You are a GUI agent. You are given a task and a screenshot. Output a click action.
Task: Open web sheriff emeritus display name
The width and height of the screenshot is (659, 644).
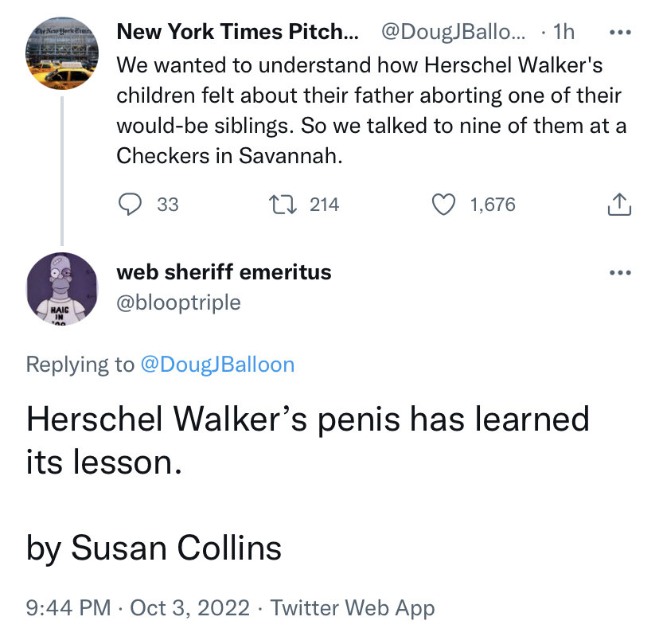click(x=224, y=272)
